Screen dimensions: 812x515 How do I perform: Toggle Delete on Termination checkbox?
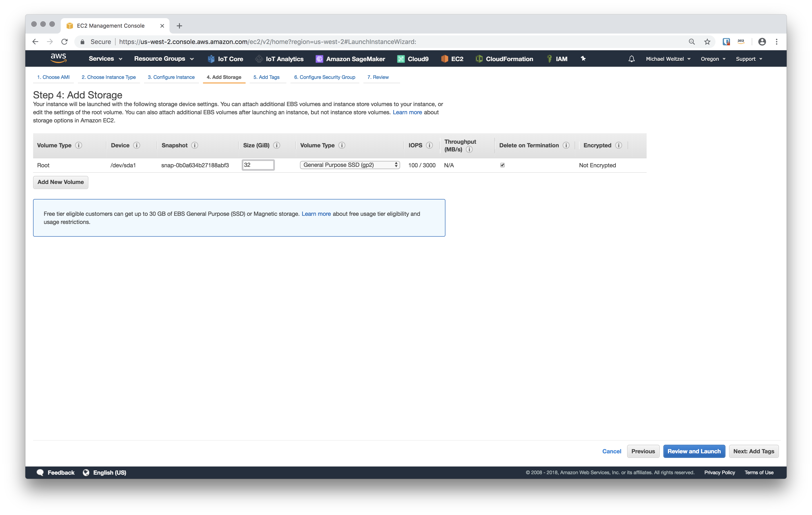click(503, 165)
